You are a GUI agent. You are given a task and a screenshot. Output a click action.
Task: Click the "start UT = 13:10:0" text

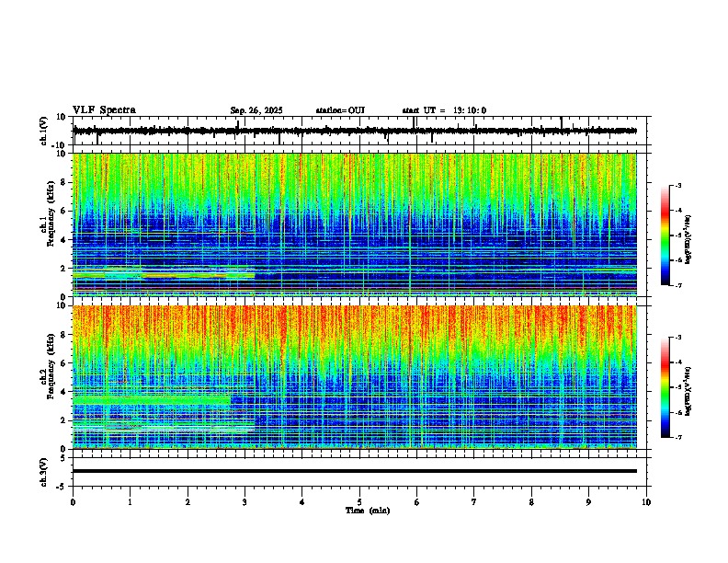[x=444, y=110]
